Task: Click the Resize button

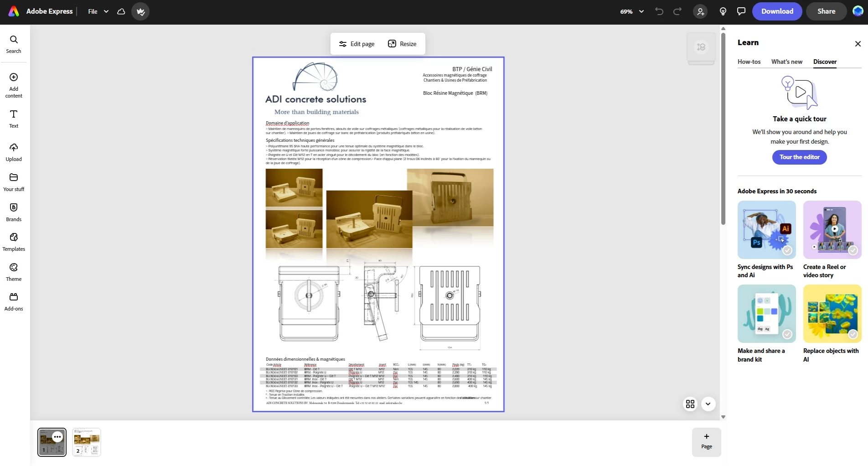Action: point(402,44)
